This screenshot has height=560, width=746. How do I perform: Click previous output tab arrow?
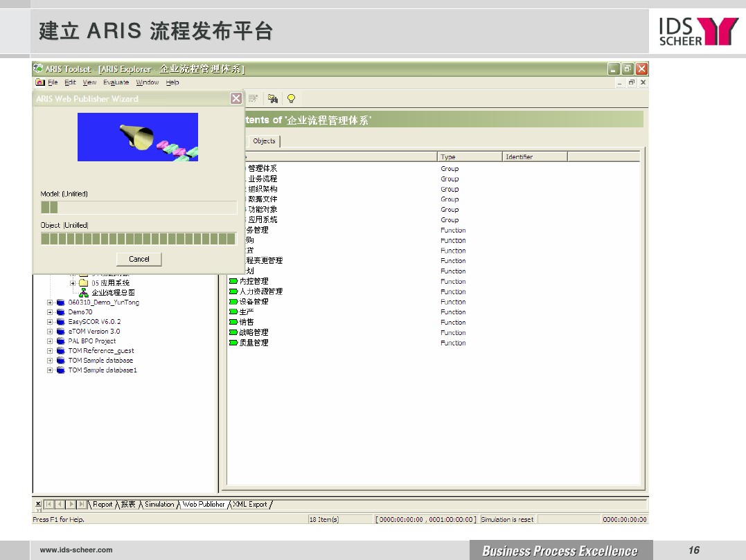point(60,504)
